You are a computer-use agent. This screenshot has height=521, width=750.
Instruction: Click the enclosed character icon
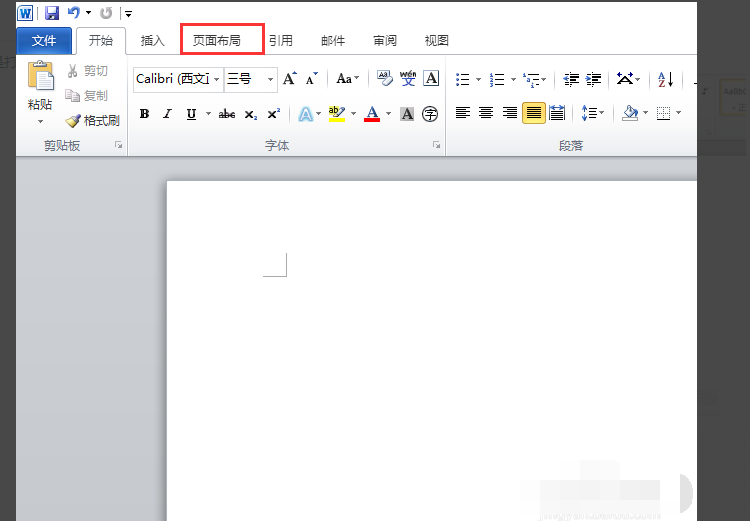pyautogui.click(x=430, y=114)
